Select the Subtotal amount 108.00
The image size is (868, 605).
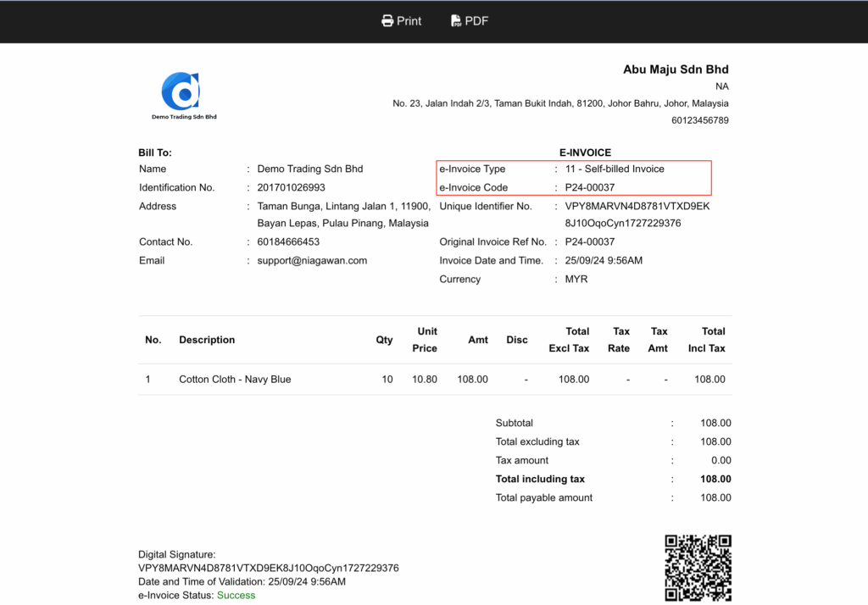pos(715,423)
